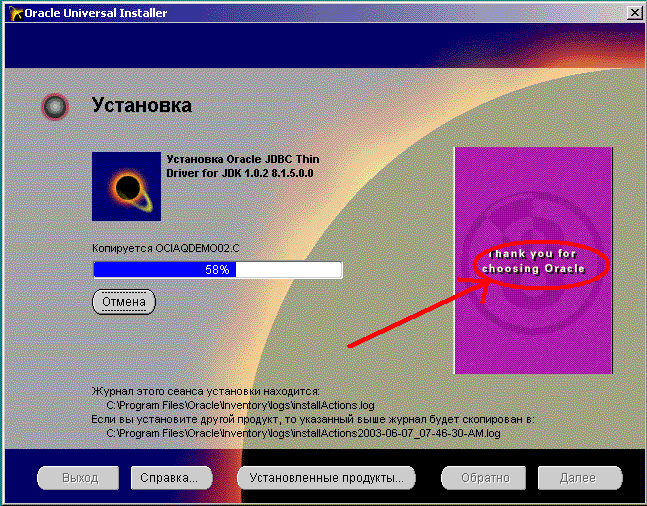Click the Oracle Universal Installer title text
Screen dimensions: 647x506
coord(96,13)
